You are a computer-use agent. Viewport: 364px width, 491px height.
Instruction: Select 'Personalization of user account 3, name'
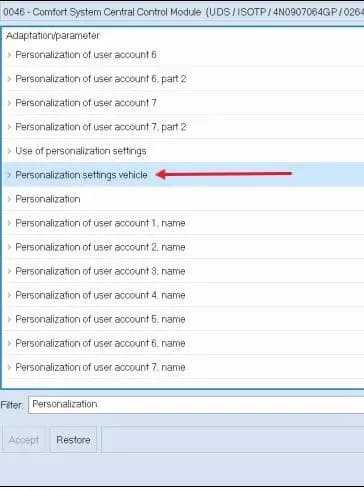point(100,271)
